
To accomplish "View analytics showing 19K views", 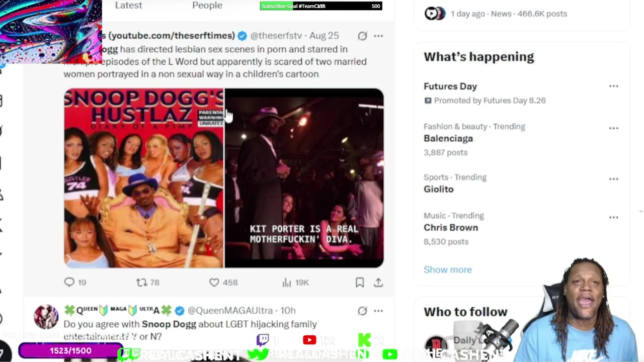I will pos(295,283).
